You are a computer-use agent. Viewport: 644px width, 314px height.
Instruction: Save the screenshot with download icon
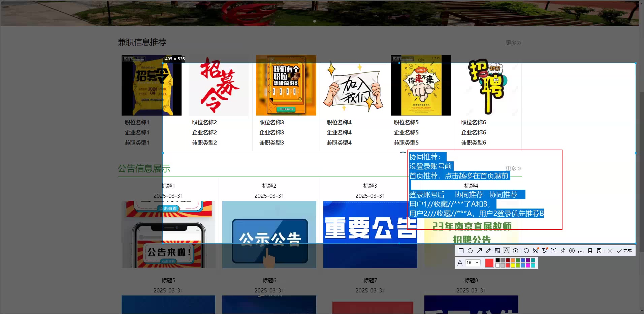pyautogui.click(x=581, y=251)
